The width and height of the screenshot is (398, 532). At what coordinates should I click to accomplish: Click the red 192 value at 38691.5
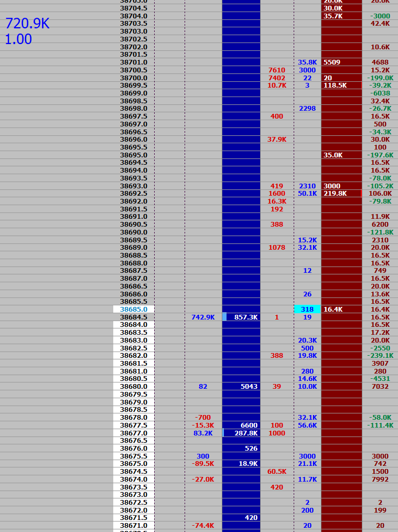[277, 209]
